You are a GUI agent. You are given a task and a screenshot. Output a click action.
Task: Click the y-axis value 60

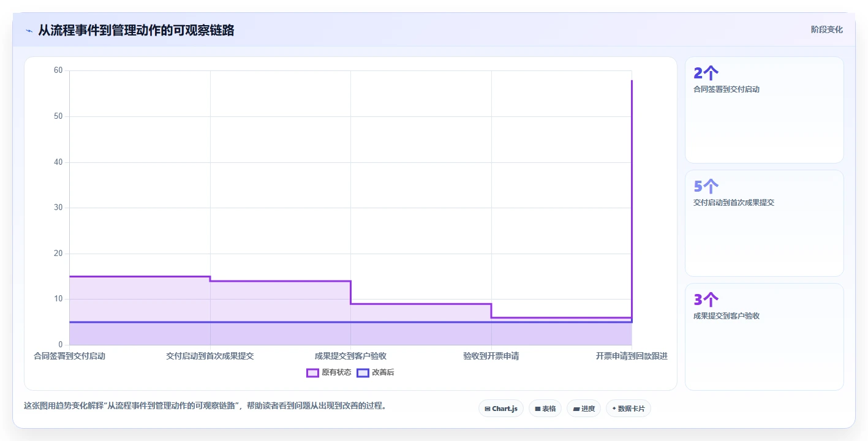[x=58, y=70]
